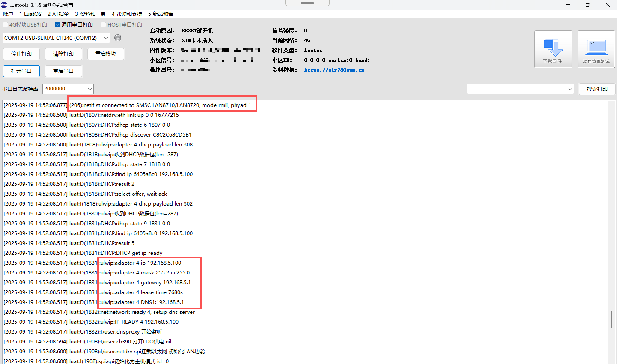Enable 4G module USB print checkbox
The height and width of the screenshot is (364, 617).
click(x=5, y=25)
